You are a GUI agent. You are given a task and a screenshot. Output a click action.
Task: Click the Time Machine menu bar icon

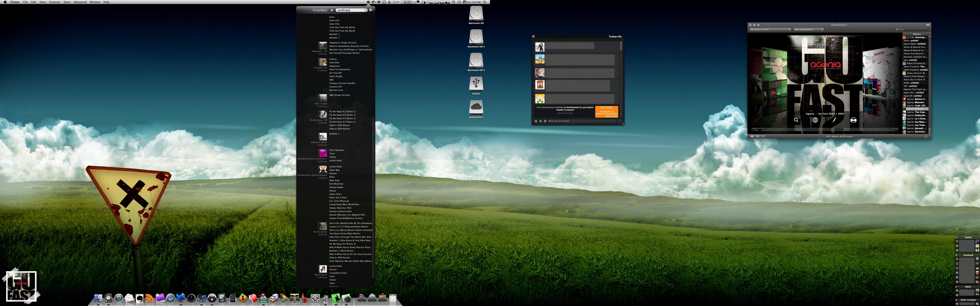[453, 2]
